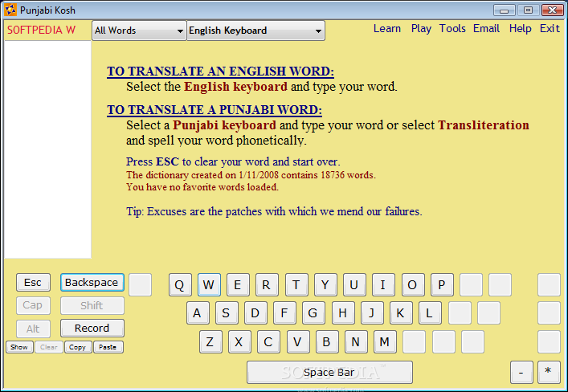Click the 'TO TRANSLATE AN ENGLISH WORD:' heading

click(220, 71)
